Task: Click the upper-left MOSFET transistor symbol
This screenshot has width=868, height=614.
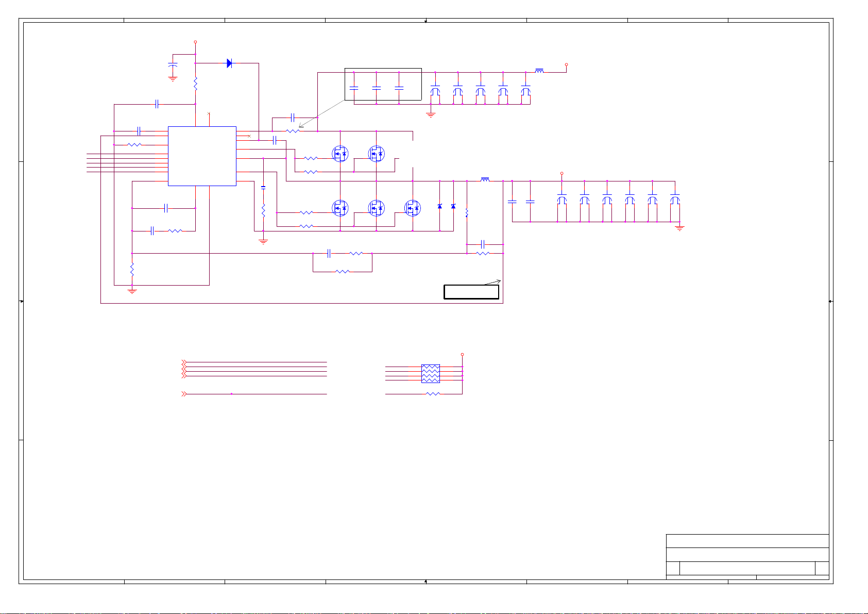Action: (x=340, y=154)
